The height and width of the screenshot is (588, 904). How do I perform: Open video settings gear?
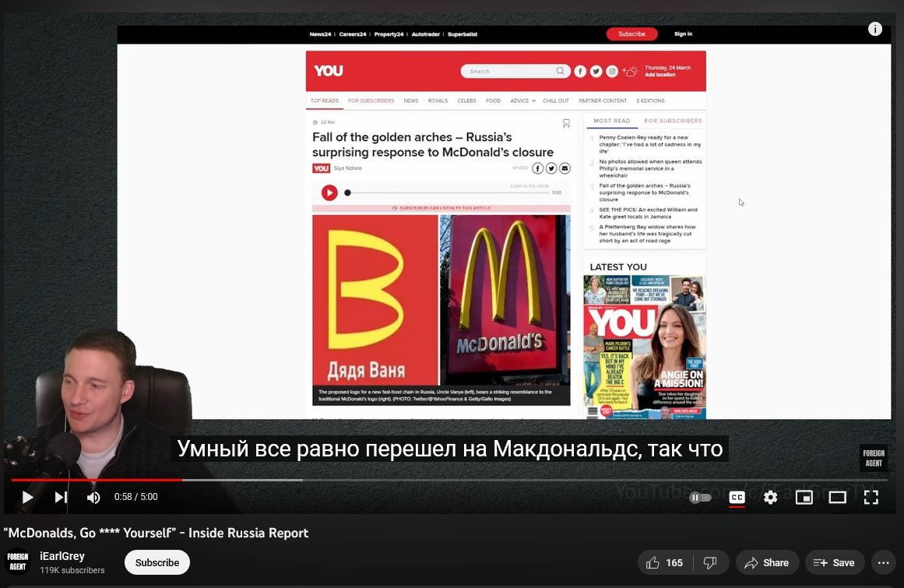point(770,497)
